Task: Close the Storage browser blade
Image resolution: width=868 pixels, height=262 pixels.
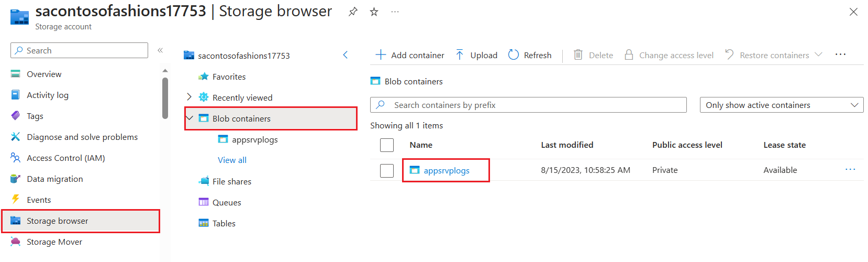Action: 853,12
